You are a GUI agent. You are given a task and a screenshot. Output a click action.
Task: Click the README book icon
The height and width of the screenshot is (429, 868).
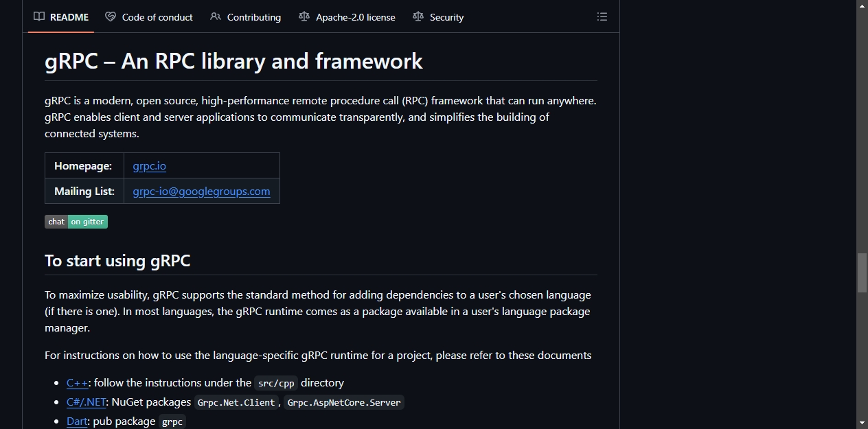click(39, 17)
